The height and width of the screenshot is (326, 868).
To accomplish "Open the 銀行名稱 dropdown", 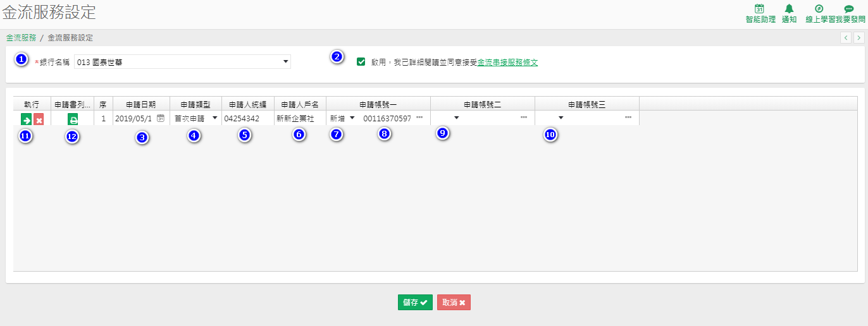I will click(x=182, y=62).
